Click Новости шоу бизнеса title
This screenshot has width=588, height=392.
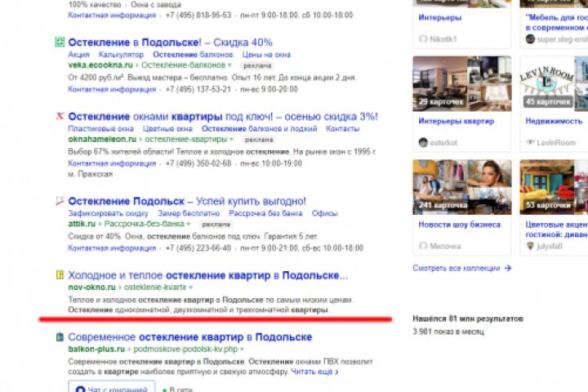tap(459, 225)
